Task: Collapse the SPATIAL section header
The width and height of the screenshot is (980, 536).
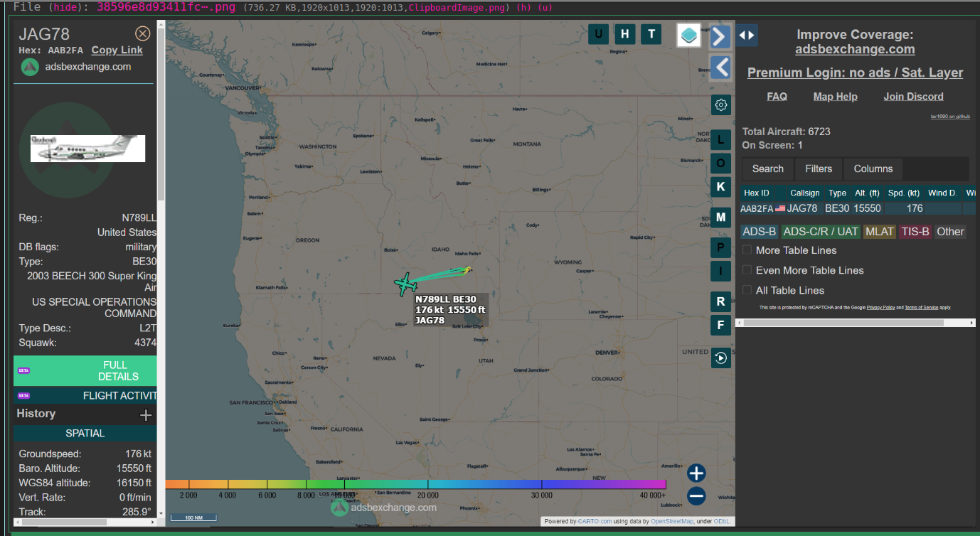Action: click(85, 433)
